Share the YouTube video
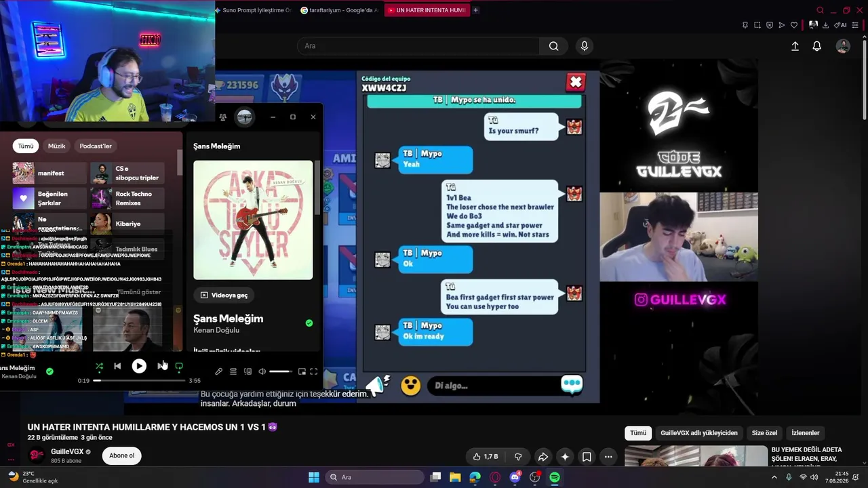 [x=542, y=457]
